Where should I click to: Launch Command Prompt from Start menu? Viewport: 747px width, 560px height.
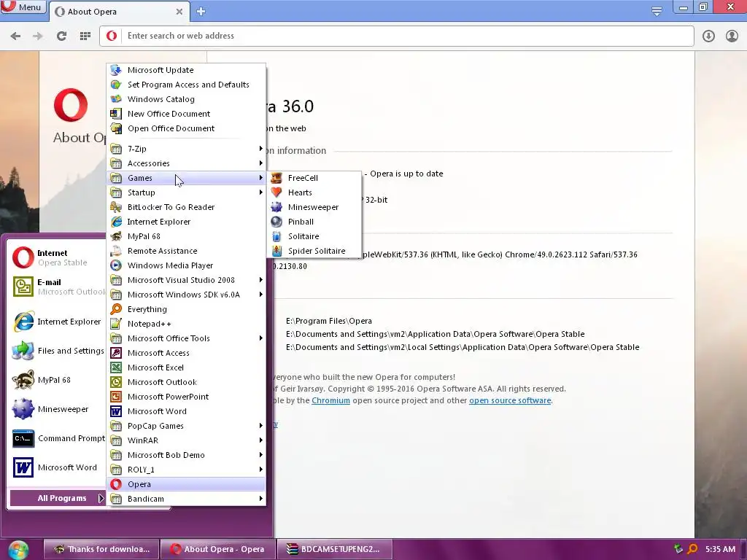[x=57, y=438]
